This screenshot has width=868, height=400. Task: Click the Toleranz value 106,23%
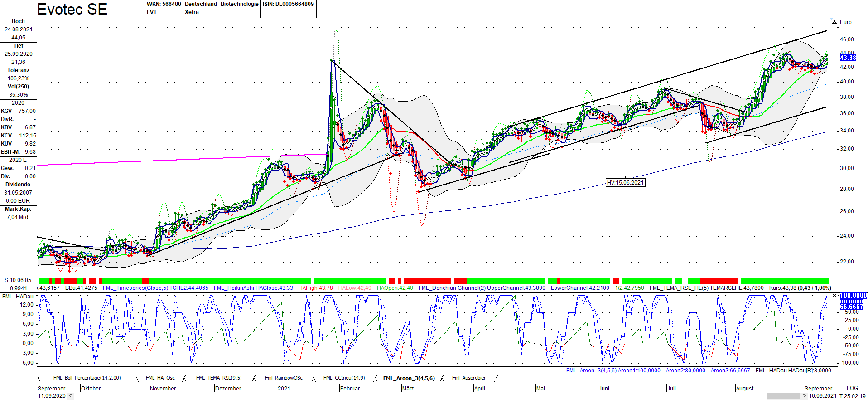point(19,78)
